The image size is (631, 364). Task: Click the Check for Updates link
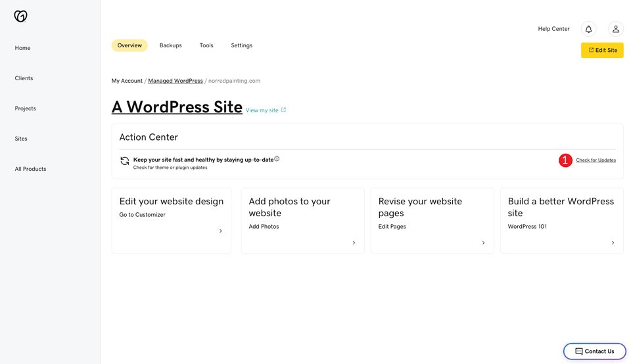596,160
